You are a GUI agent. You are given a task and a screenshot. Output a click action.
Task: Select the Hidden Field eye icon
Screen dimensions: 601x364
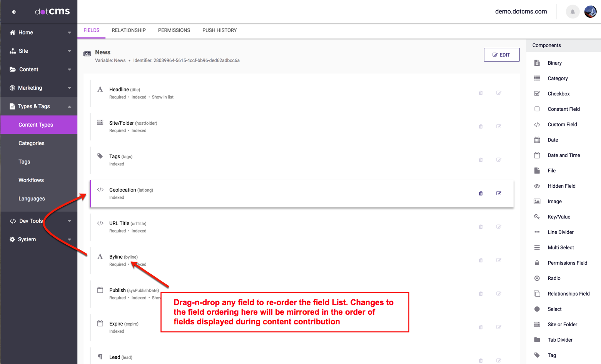537,186
